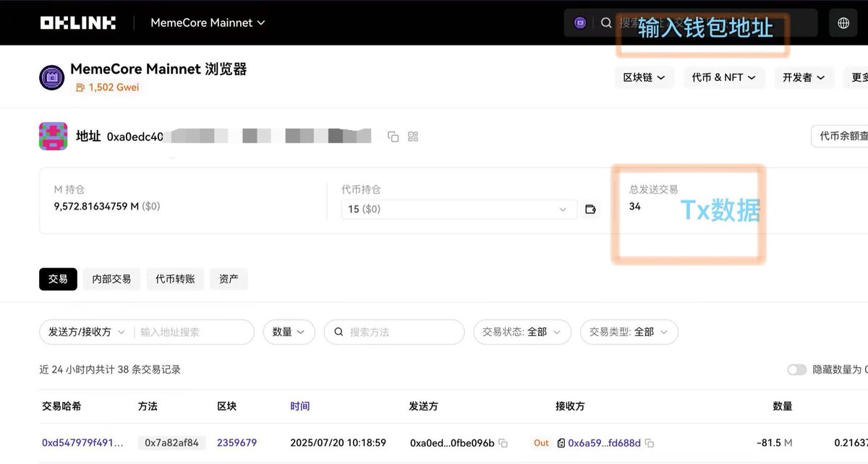Click the 近 24 小时内共计 38 条交易记录 summary
The width and height of the screenshot is (868, 464).
(110, 369)
